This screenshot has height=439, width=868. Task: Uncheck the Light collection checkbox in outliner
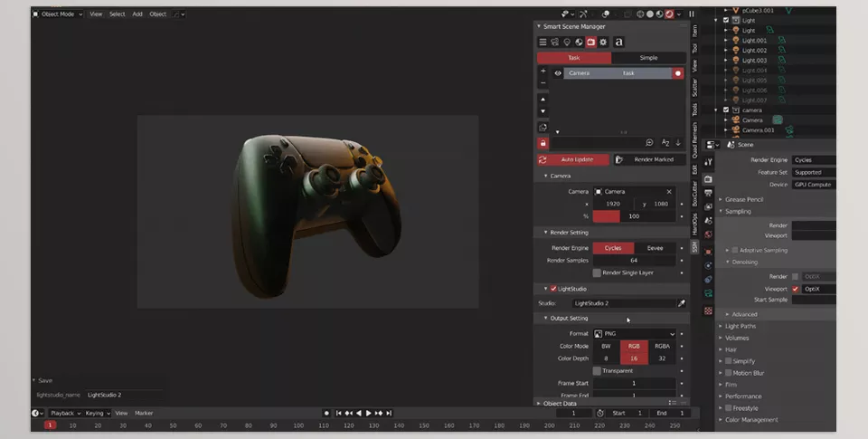(x=726, y=21)
